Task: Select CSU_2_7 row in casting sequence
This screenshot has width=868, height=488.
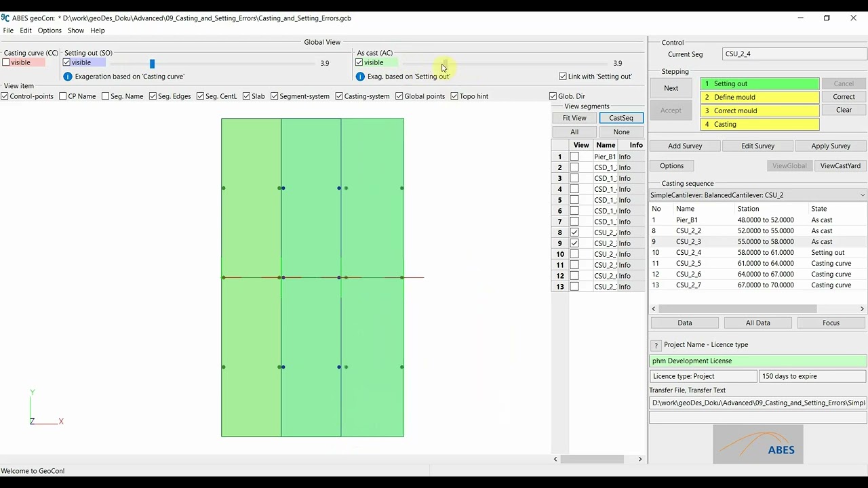Action: [x=758, y=285]
